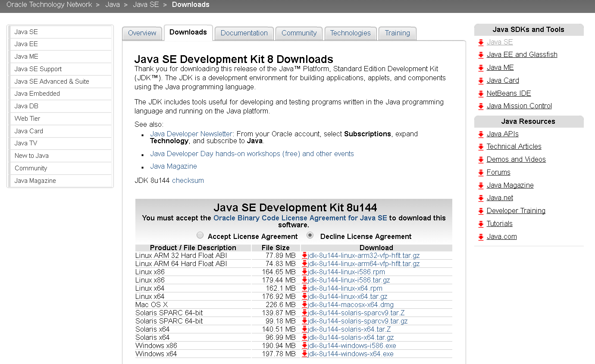Click the red download icon for jdk-8u144-windows-i586.exe

tap(304, 346)
